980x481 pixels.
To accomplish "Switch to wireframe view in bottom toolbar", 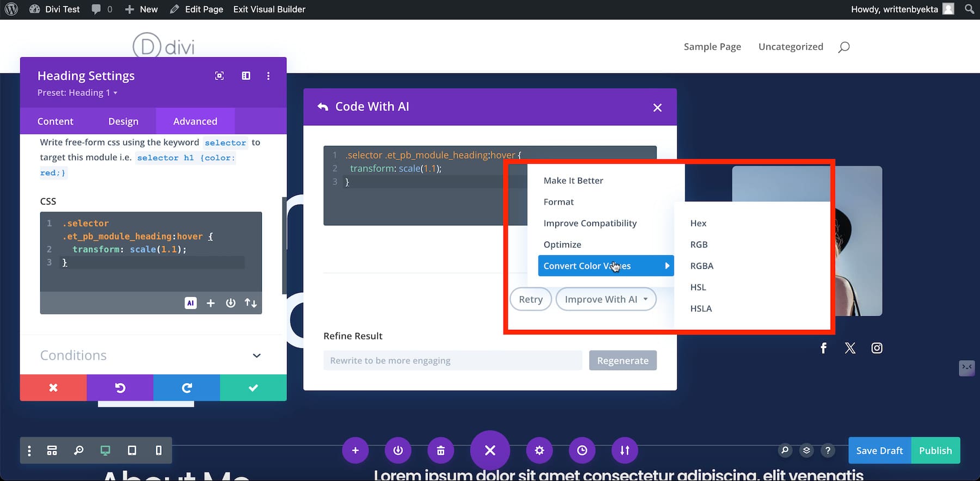I will [52, 451].
